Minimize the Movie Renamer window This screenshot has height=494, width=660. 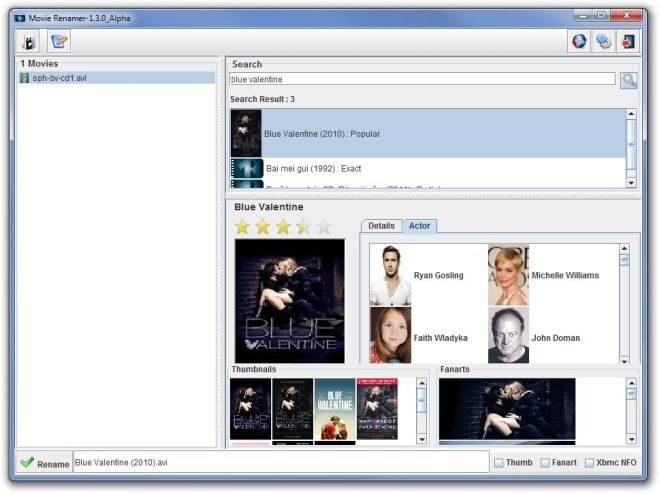click(583, 16)
